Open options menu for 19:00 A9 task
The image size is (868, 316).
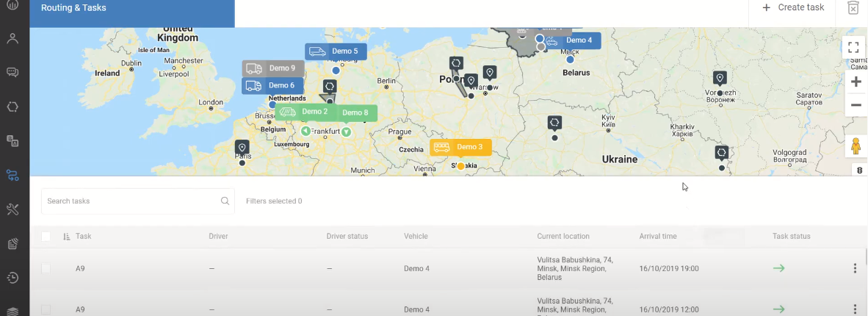click(x=856, y=268)
